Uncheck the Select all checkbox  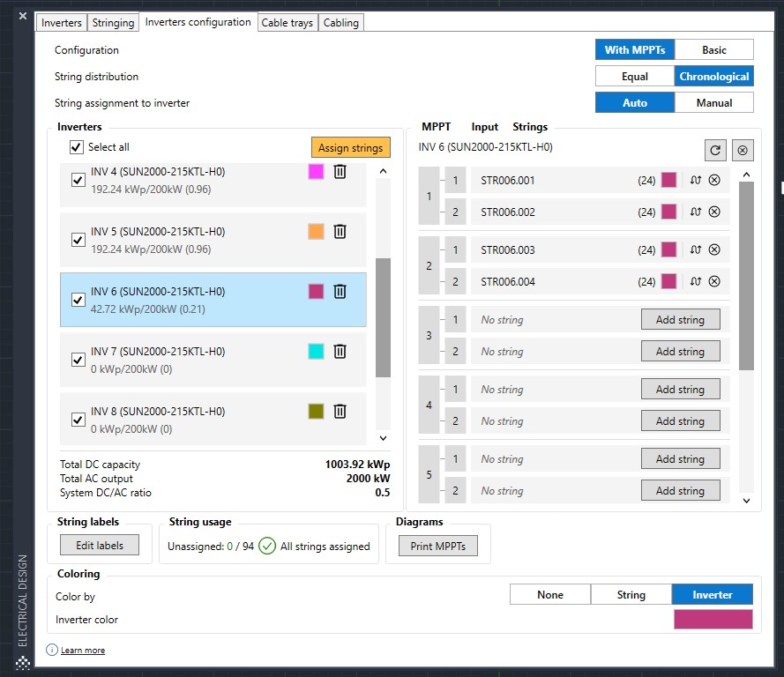click(77, 147)
